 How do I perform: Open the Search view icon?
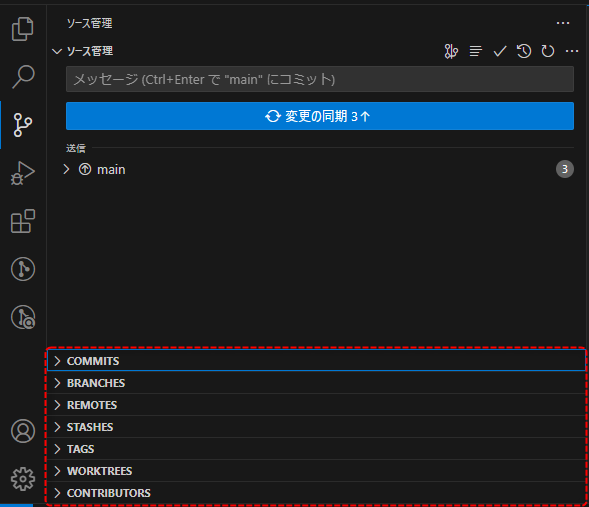point(23,77)
